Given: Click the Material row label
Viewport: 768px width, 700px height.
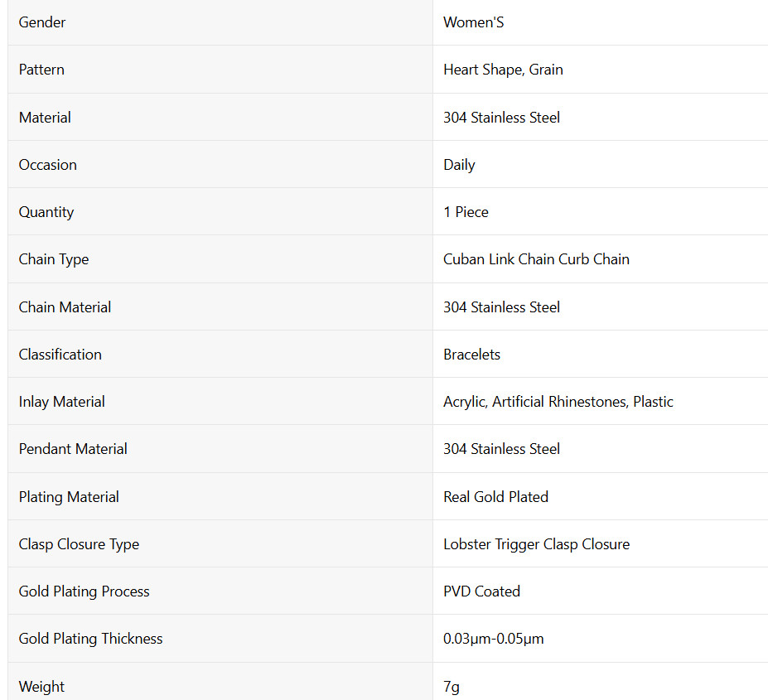Looking at the screenshot, I should 45,118.
